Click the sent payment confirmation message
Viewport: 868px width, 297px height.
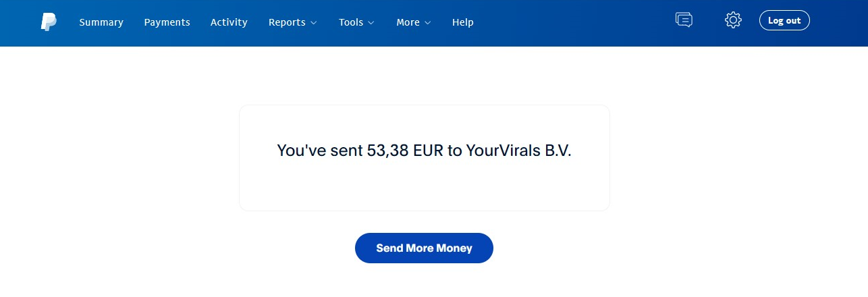click(424, 151)
